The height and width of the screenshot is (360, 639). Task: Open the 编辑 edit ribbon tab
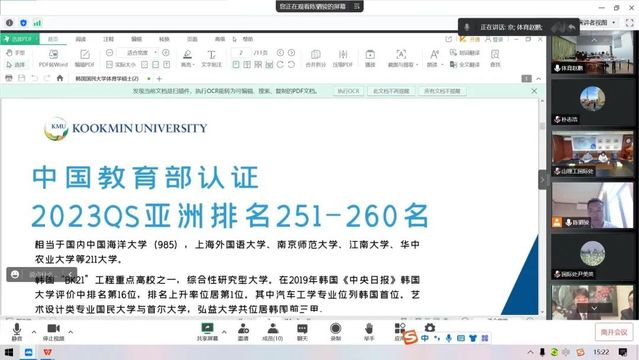tap(136, 39)
